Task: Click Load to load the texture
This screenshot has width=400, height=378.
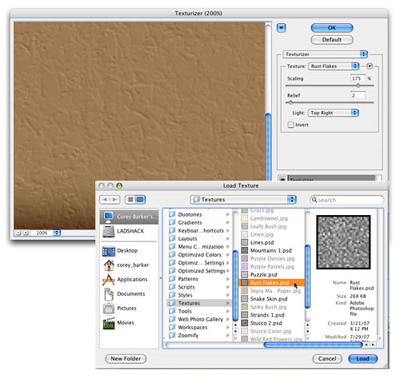Action: click(363, 359)
